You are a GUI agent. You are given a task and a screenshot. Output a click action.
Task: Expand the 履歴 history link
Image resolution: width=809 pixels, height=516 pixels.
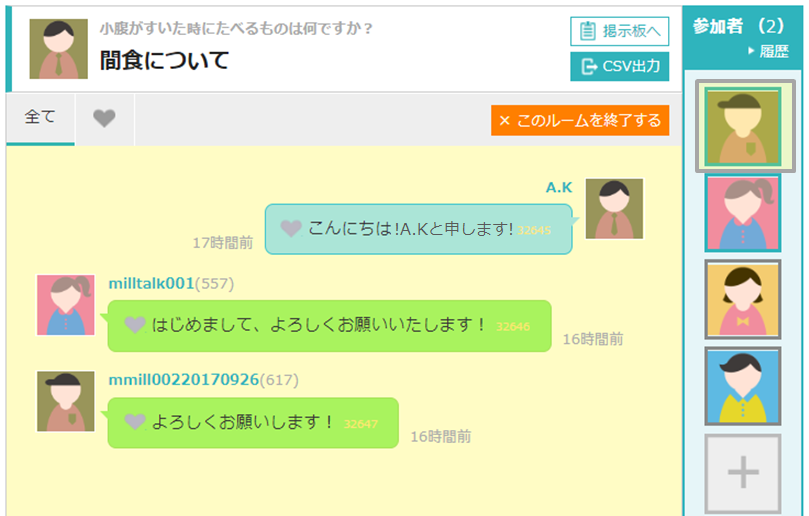768,51
